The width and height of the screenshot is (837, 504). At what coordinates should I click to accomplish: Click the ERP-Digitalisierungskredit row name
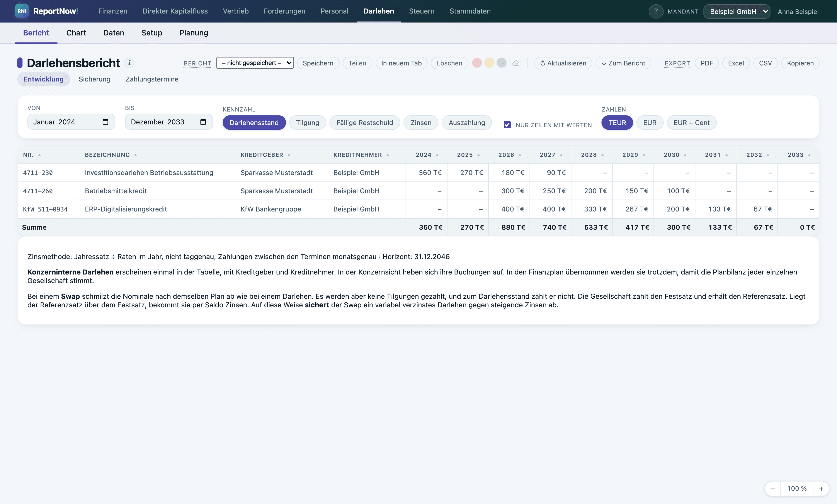point(126,209)
